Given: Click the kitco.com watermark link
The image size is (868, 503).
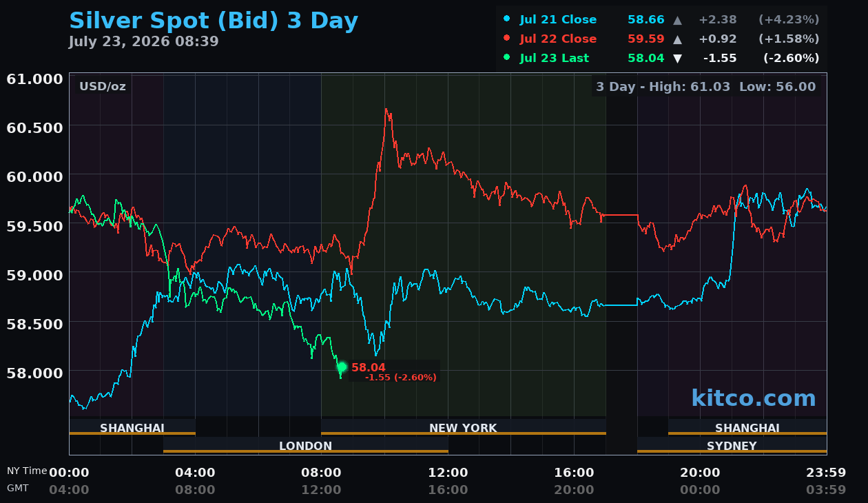Looking at the screenshot, I should [x=754, y=398].
